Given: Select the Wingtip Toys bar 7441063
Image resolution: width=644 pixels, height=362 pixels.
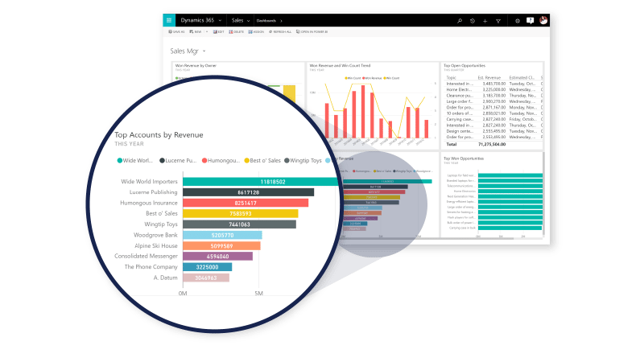Looking at the screenshot, I should click(239, 224).
